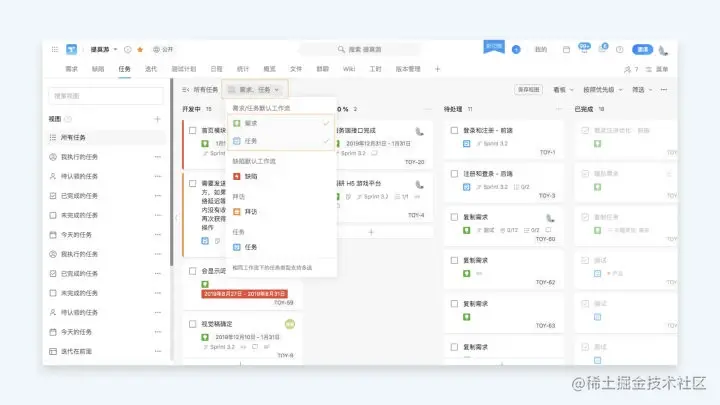This screenshot has width=720, height=405.
Task: Click the 保存视图 button
Action: point(529,90)
